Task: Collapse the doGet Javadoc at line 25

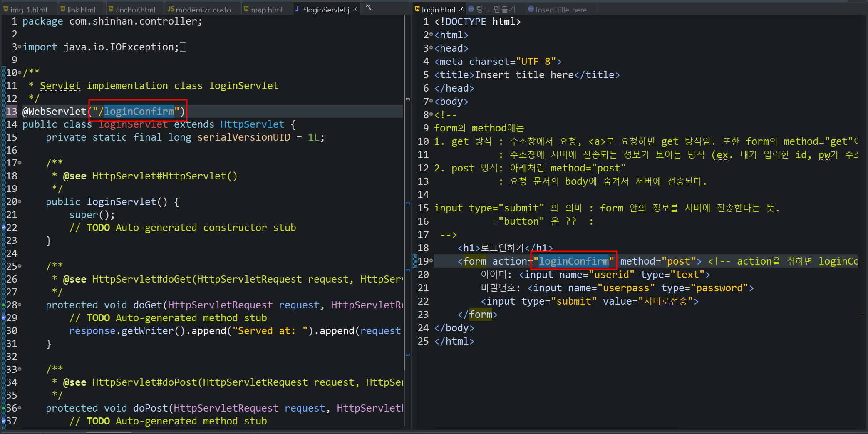Action: (x=20, y=266)
